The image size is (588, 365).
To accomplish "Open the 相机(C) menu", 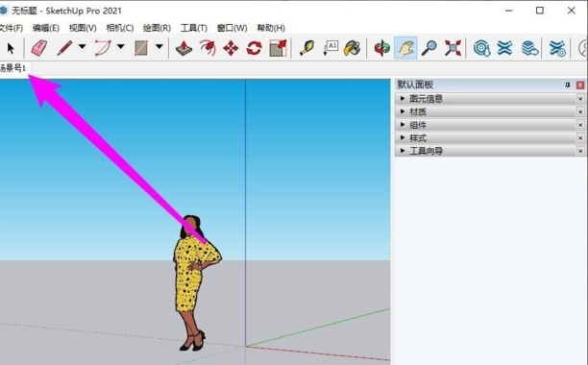I will pyautogui.click(x=120, y=28).
